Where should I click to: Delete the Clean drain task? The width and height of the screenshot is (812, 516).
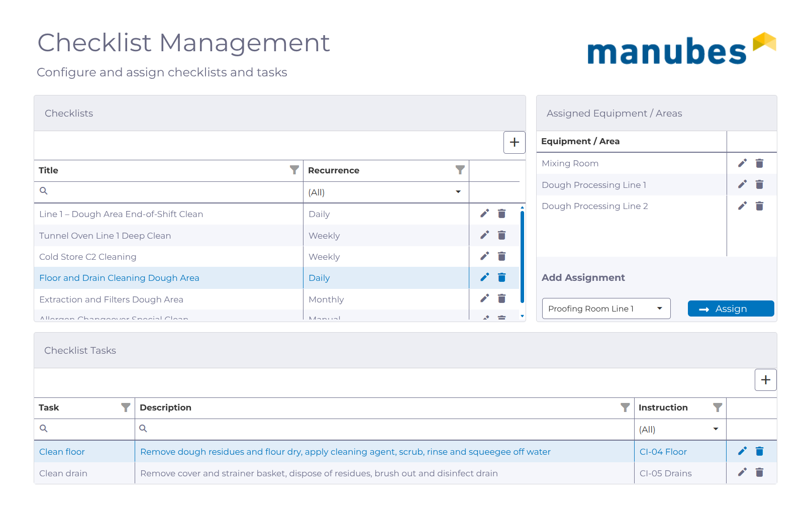pos(759,472)
